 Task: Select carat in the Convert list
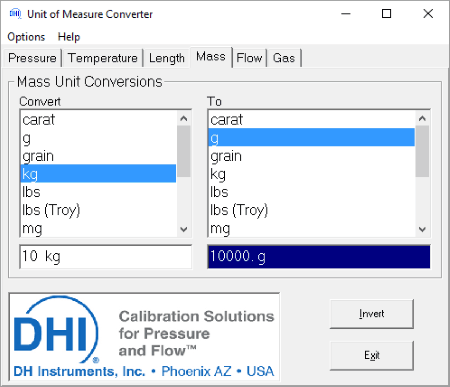pos(98,120)
